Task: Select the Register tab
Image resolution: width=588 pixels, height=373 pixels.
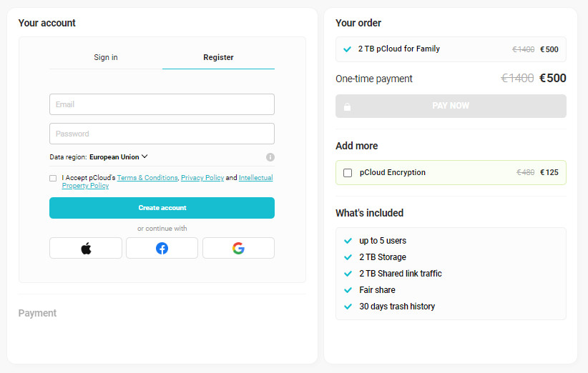Action: pos(218,57)
